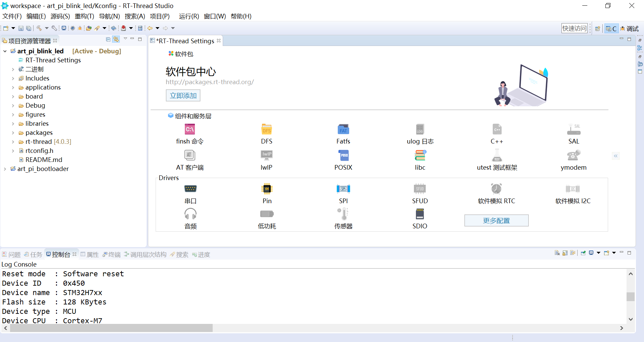Image resolution: width=644 pixels, height=342 pixels.
Task: Open the terminal monitor toolbar icon
Action: pos(64,28)
